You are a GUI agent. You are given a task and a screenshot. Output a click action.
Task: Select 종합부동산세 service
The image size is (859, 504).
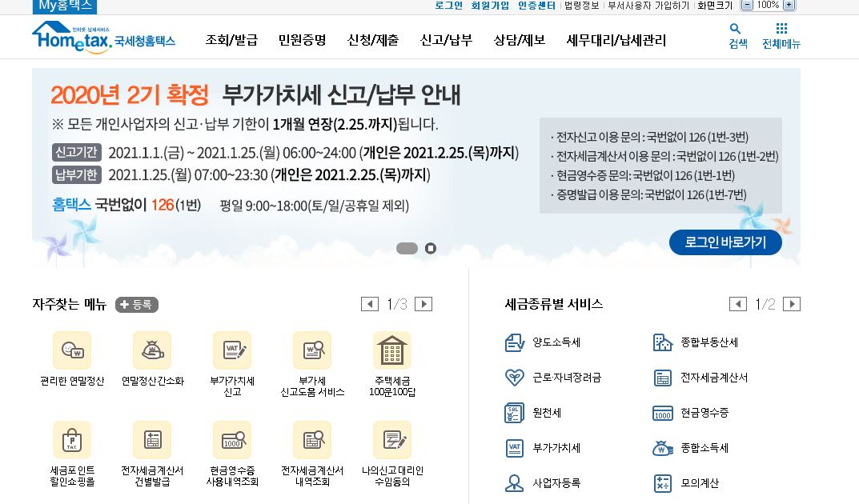pos(695,342)
